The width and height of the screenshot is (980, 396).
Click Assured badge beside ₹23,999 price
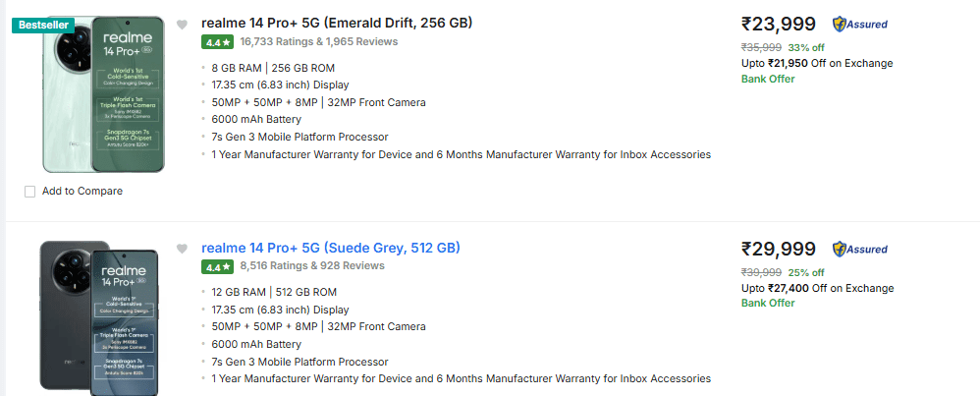click(860, 25)
